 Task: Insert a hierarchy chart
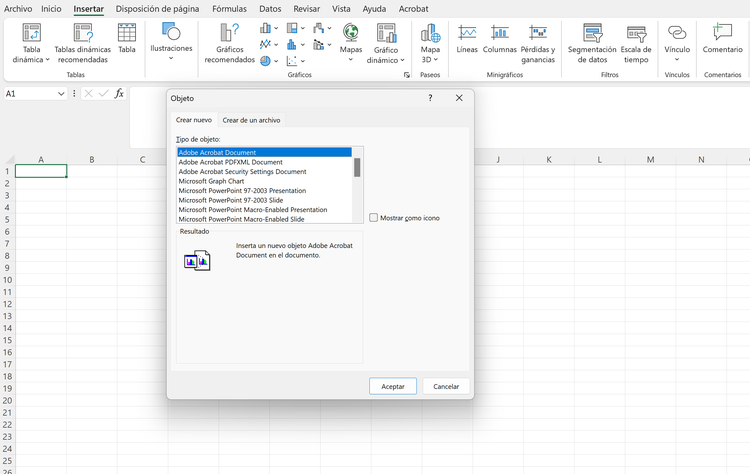click(292, 28)
